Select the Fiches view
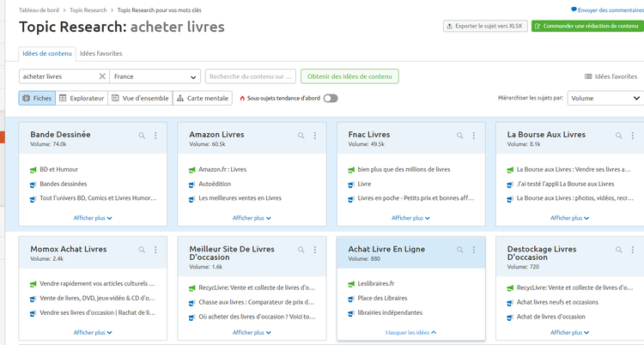644x345 pixels. point(37,98)
